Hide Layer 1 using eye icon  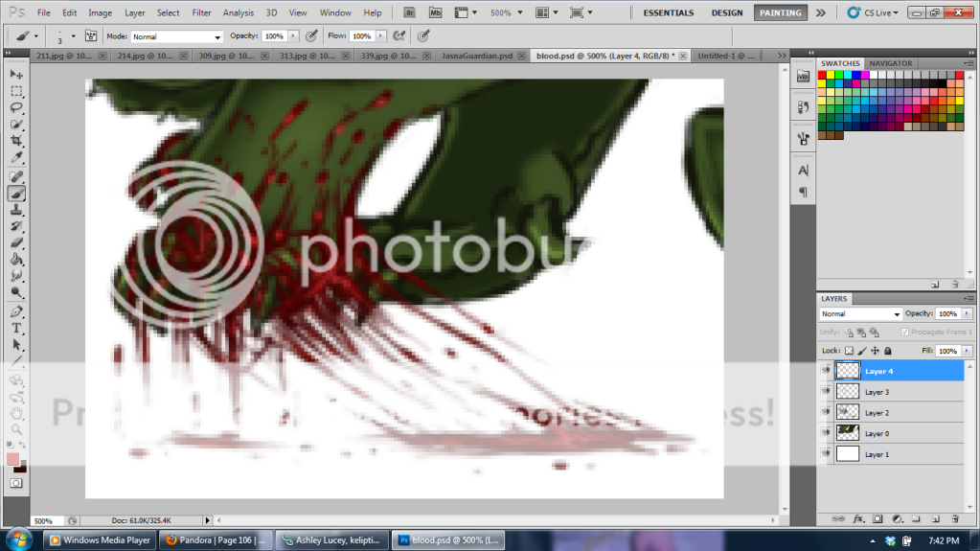[x=826, y=454]
